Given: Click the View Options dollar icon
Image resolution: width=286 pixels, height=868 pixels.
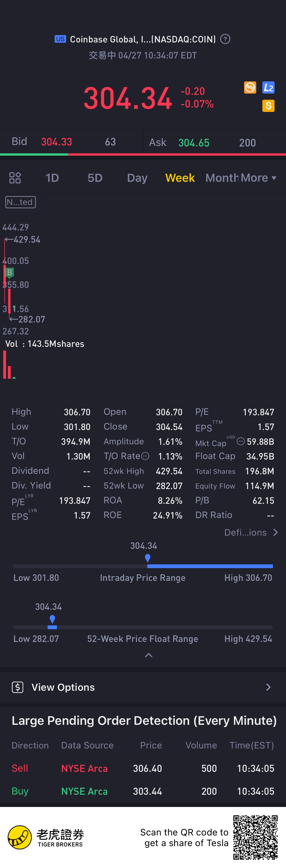Looking at the screenshot, I should coord(18,687).
